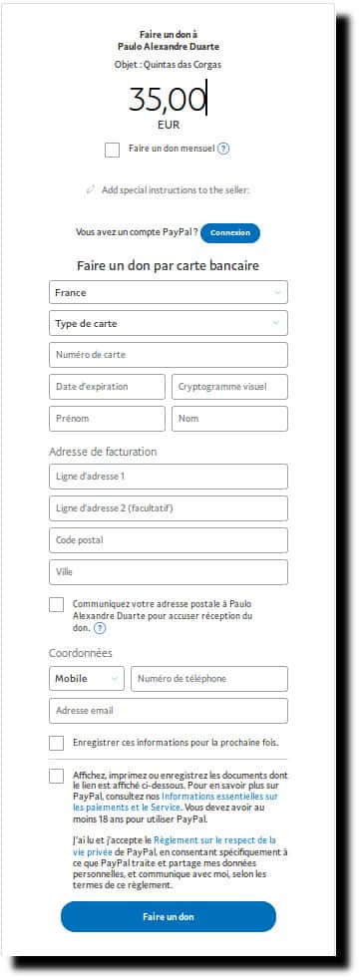Screen dimensions: 361x980
Task: Click the pencil icon for special instructions
Action: tap(91, 189)
